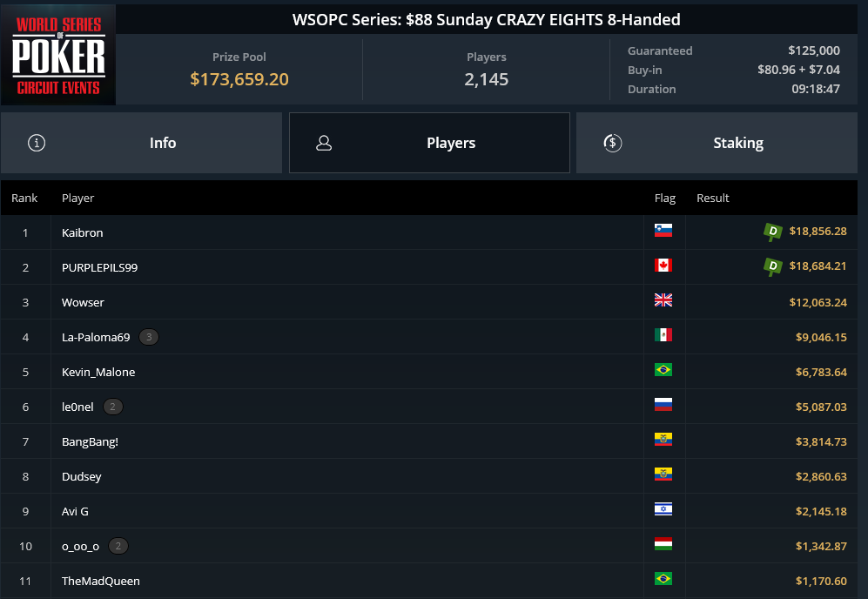Sort by the Rank column header
Viewport: 868px width, 599px height.
[x=24, y=198]
